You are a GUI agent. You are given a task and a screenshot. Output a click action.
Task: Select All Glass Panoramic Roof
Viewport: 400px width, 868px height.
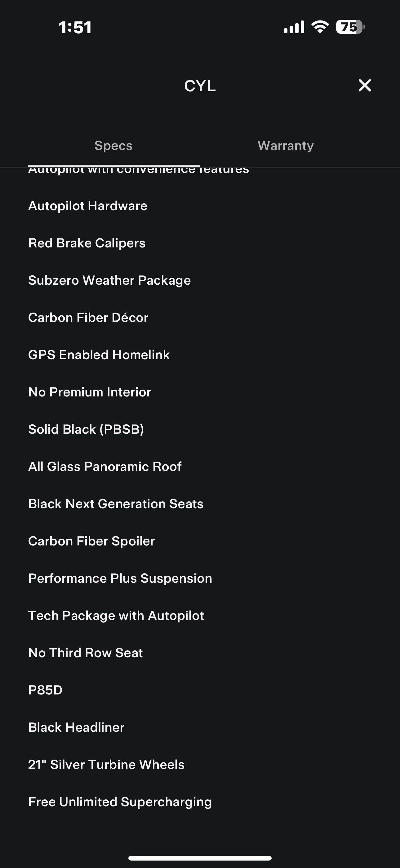(x=105, y=467)
